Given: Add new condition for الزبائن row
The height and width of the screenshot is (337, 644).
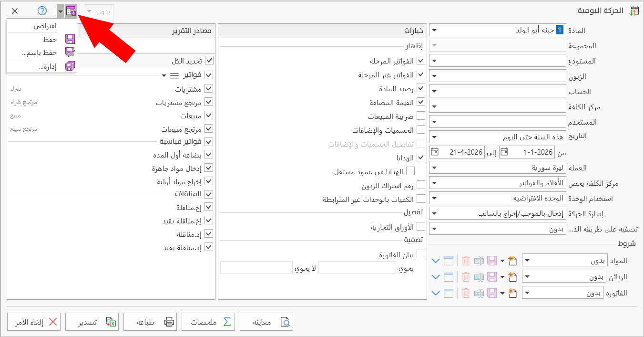Looking at the screenshot, I should pyautogui.click(x=512, y=277).
